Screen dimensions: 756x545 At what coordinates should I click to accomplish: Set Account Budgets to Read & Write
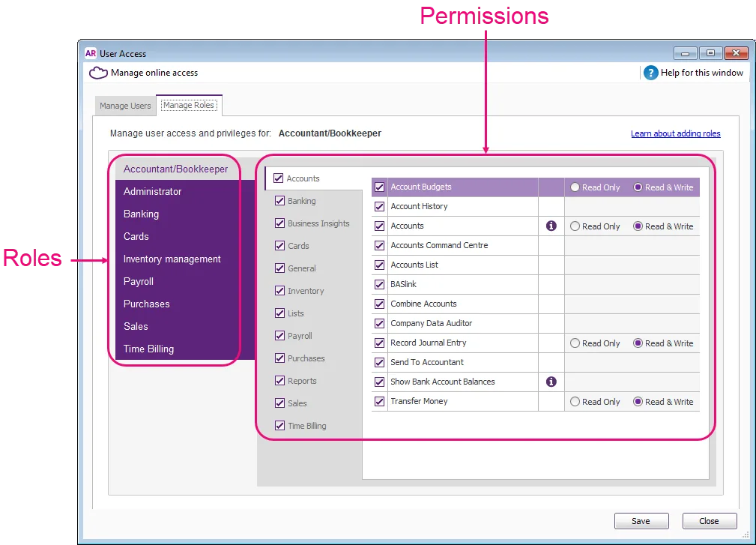tap(638, 187)
